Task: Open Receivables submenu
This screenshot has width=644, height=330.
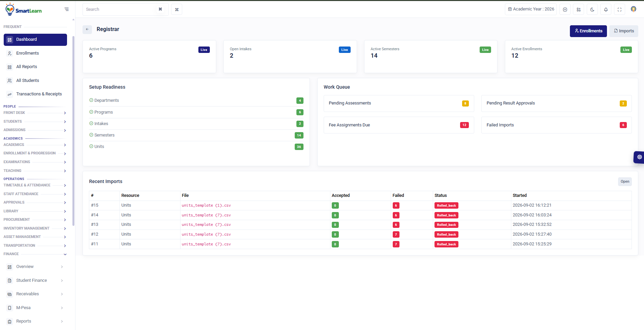Action: [35, 294]
